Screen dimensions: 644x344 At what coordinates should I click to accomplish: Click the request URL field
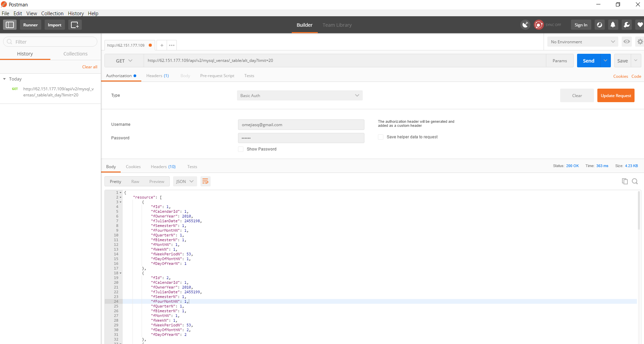pyautogui.click(x=345, y=61)
